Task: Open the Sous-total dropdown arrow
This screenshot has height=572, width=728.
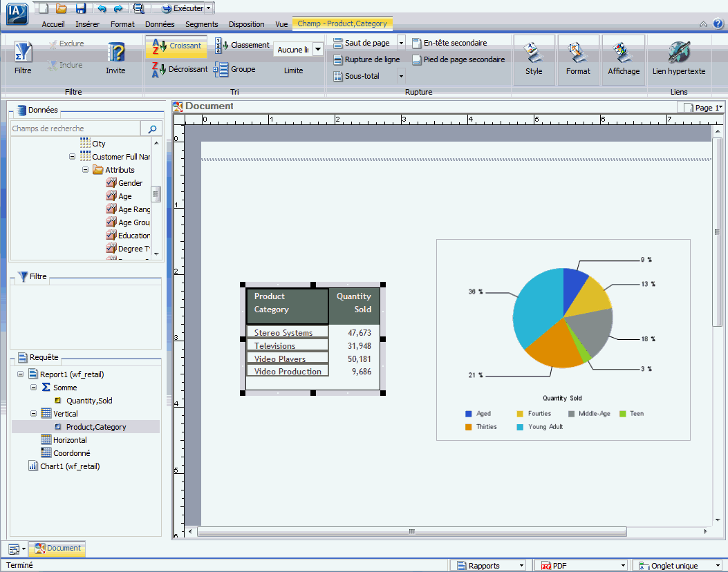Action: coord(401,76)
